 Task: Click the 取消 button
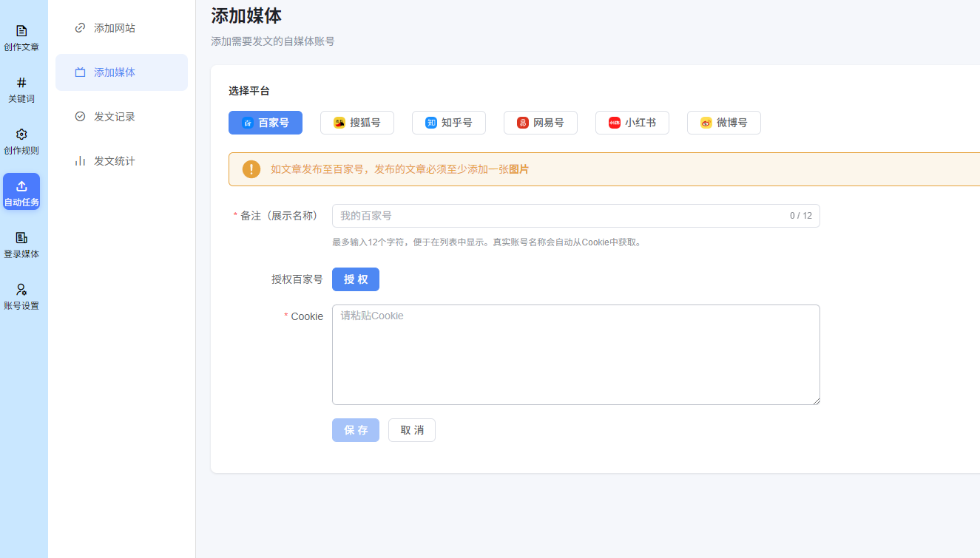pyautogui.click(x=412, y=430)
